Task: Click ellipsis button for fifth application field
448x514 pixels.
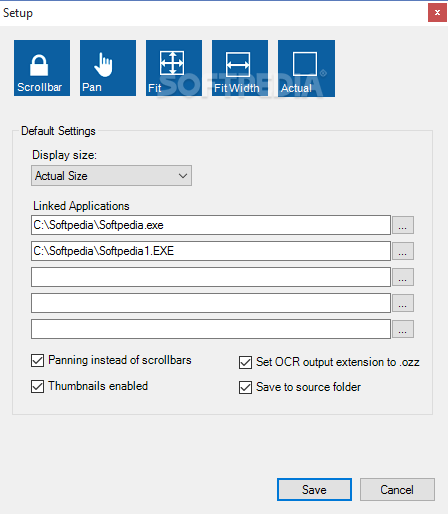Action: click(x=403, y=329)
